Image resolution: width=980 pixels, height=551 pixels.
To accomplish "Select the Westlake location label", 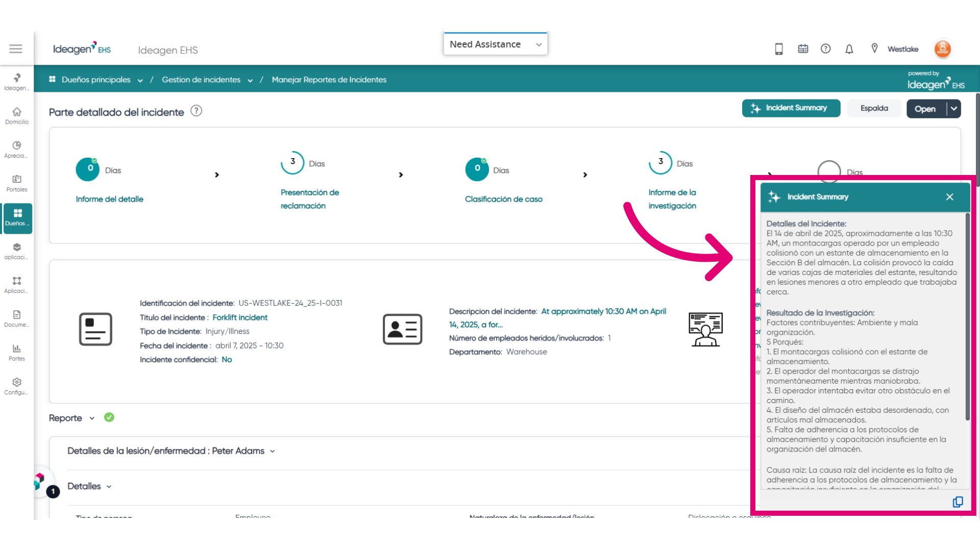I will point(902,49).
